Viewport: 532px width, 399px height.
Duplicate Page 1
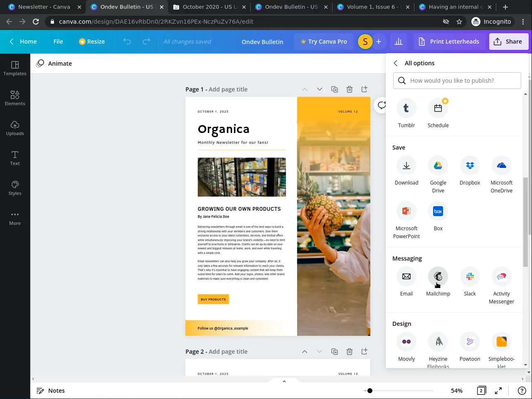coord(335,89)
